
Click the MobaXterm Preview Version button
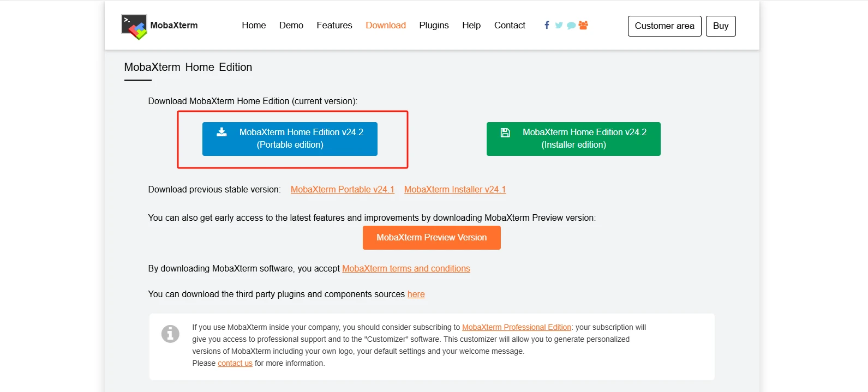(x=432, y=238)
